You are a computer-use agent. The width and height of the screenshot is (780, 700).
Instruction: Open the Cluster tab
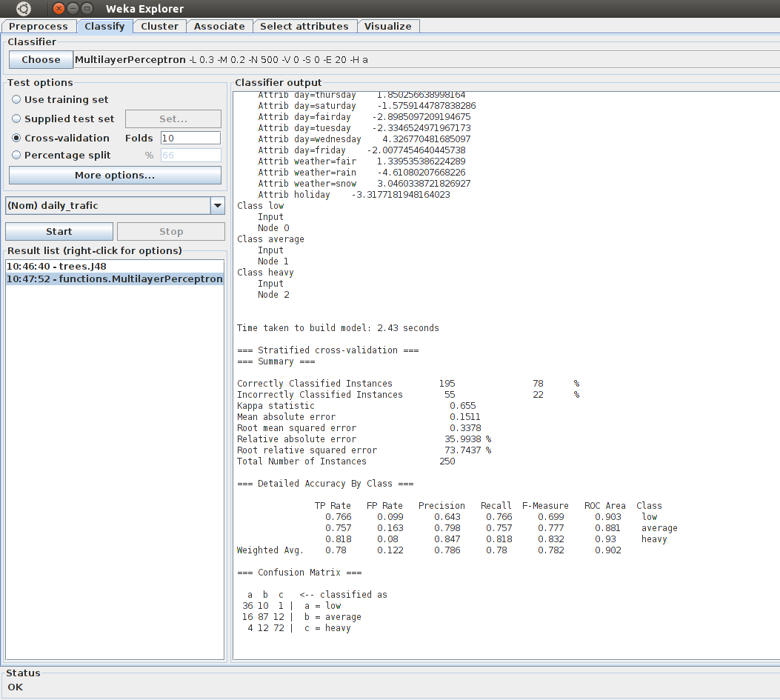click(160, 27)
